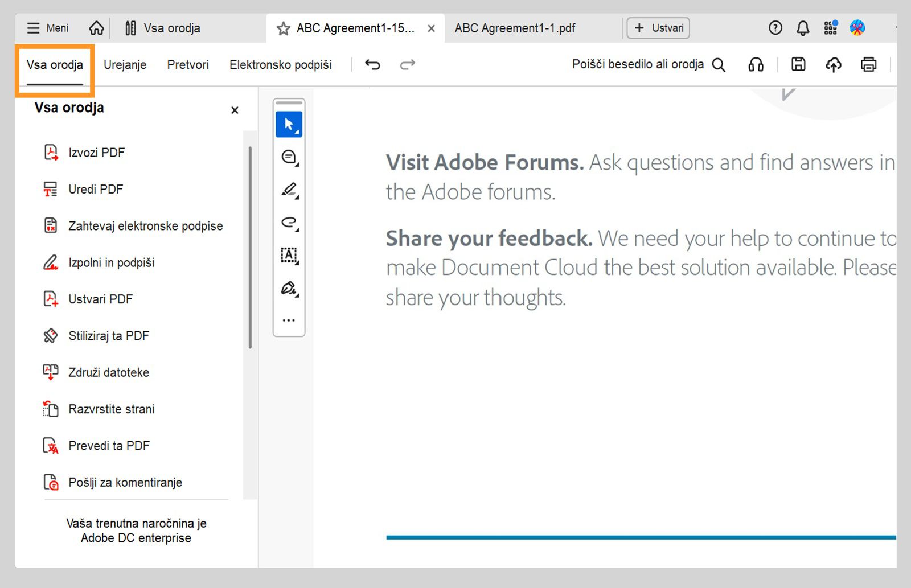Print the document using printer icon
The width and height of the screenshot is (911, 588).
tap(868, 64)
